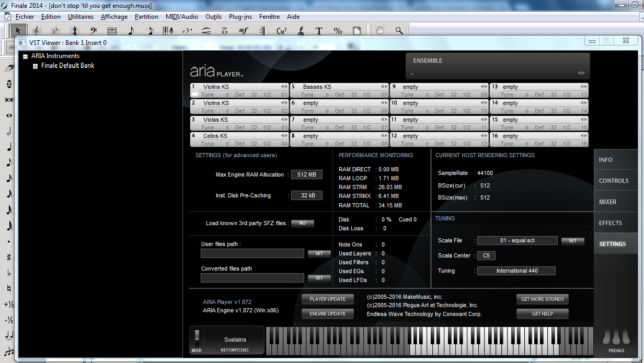The height and width of the screenshot is (363, 644).
Task: Open the Tuning International 440 dropdown
Action: click(x=516, y=271)
